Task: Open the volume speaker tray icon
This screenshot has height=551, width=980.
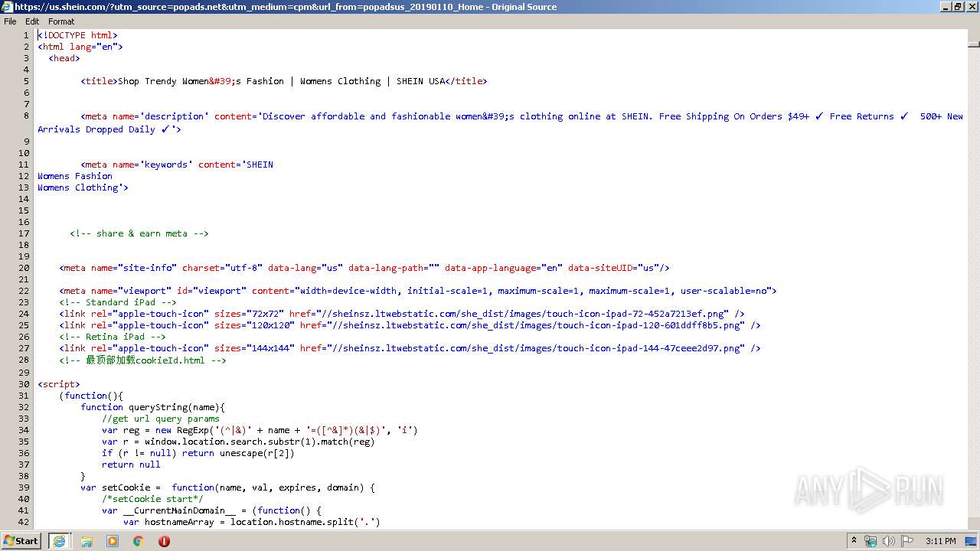Action: tap(889, 541)
